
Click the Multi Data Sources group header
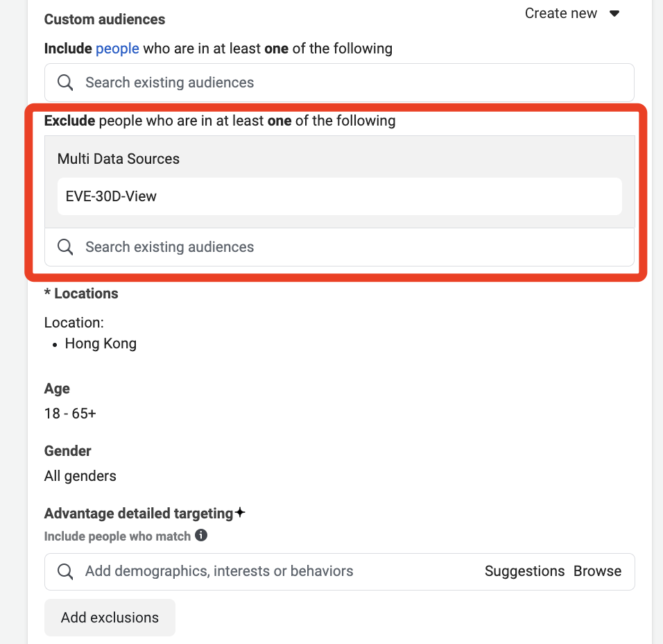click(x=119, y=159)
